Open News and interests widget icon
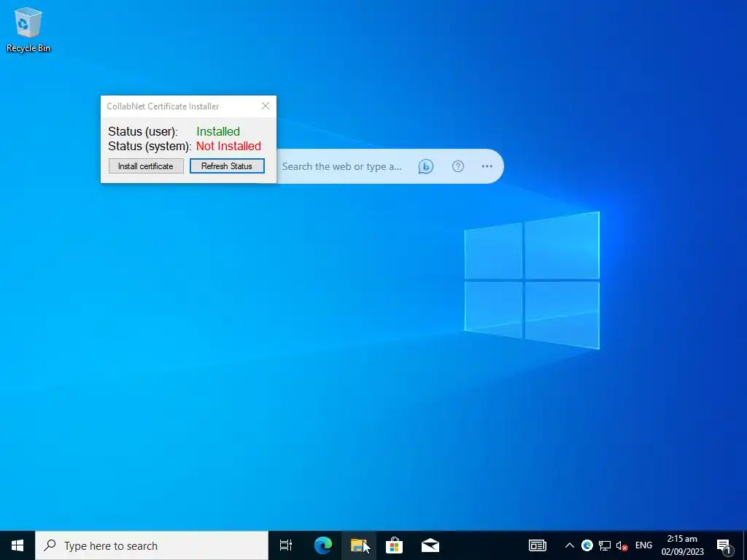 [538, 545]
